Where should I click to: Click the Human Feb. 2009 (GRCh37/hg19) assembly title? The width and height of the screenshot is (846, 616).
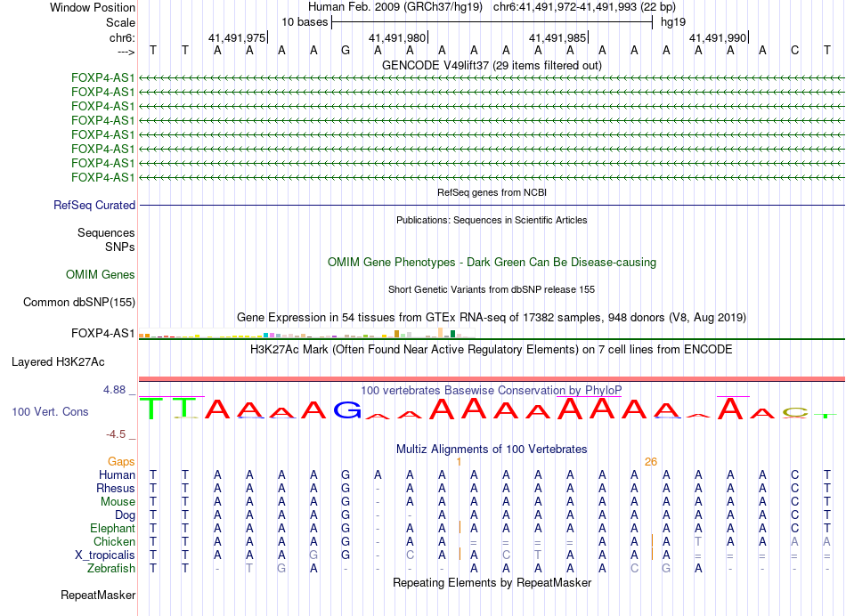tap(396, 7)
